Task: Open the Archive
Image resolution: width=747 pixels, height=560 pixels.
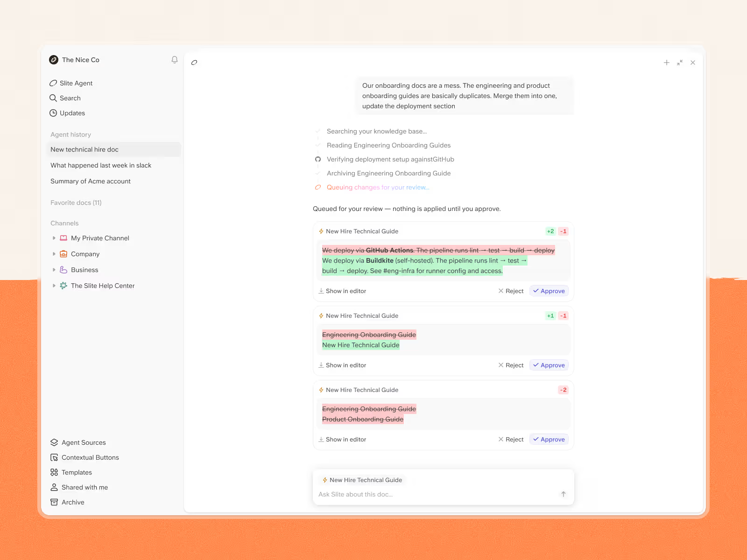Action: (67, 502)
